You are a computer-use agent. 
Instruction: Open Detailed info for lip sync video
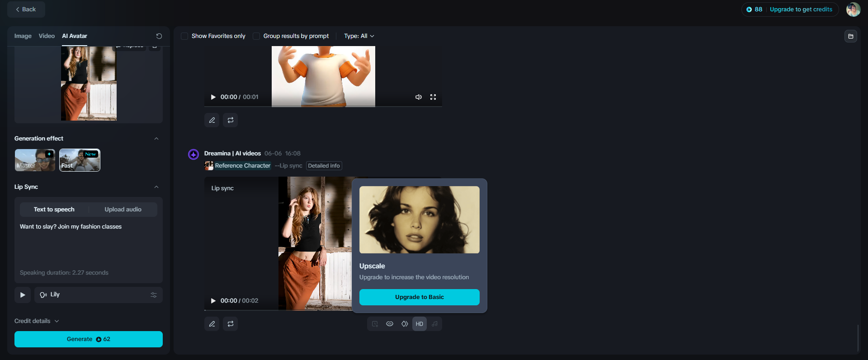click(324, 166)
